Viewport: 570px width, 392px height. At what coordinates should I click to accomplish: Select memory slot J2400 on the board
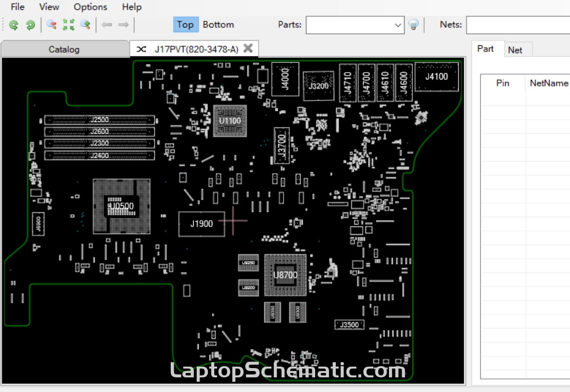[x=100, y=155]
